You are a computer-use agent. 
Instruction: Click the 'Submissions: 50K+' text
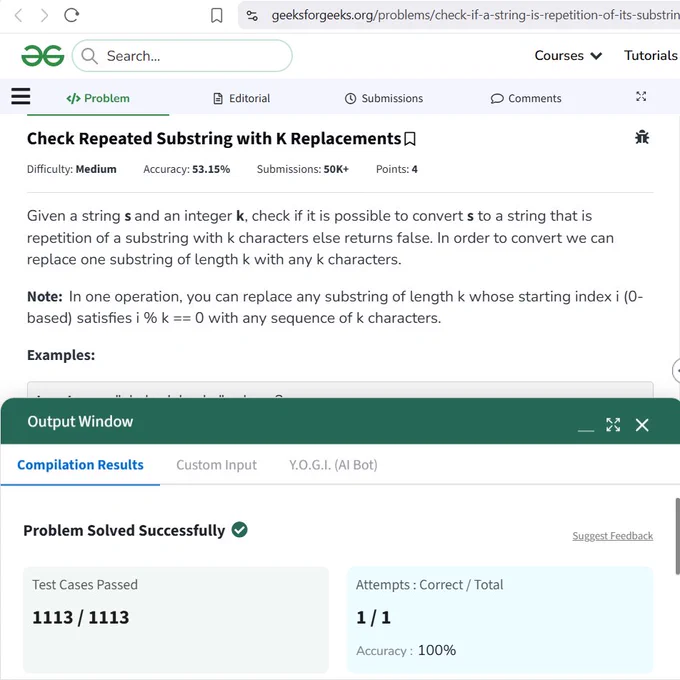pos(303,169)
